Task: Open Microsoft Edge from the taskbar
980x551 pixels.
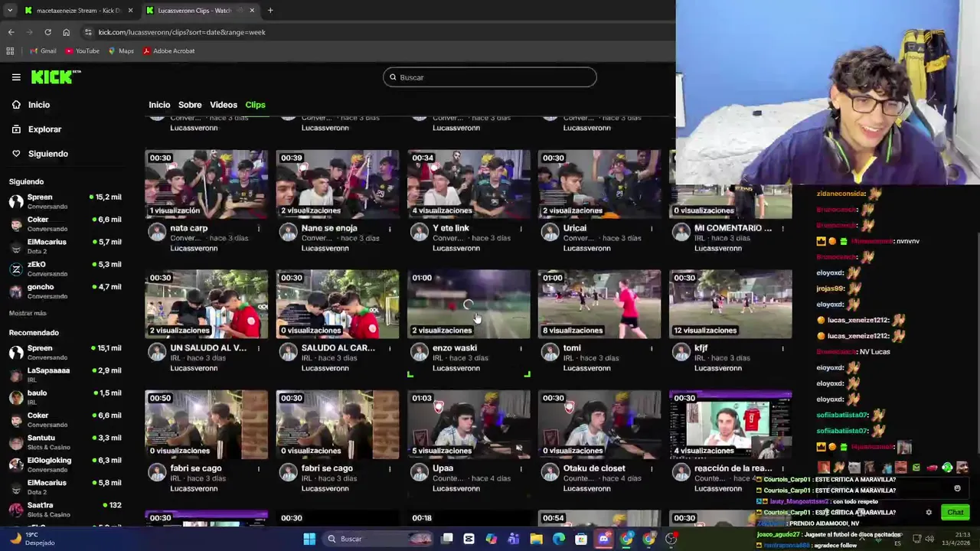Action: [559, 539]
